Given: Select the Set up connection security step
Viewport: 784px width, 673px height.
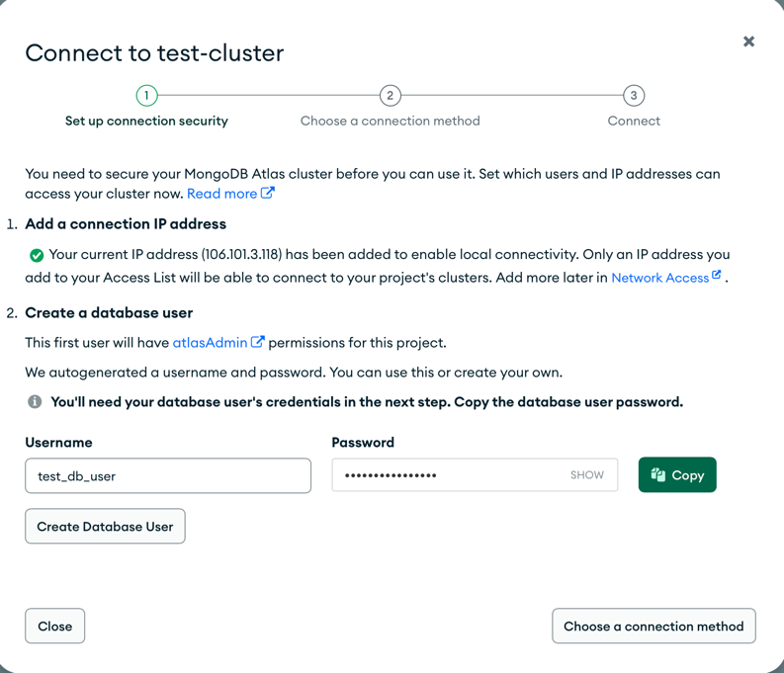Looking at the screenshot, I should point(146,121).
